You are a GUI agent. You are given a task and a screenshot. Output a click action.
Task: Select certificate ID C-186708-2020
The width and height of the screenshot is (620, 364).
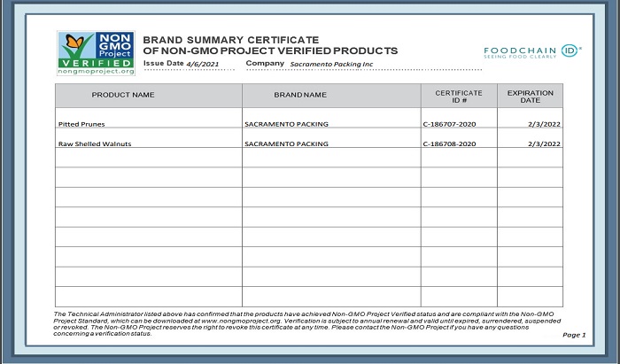click(x=451, y=143)
